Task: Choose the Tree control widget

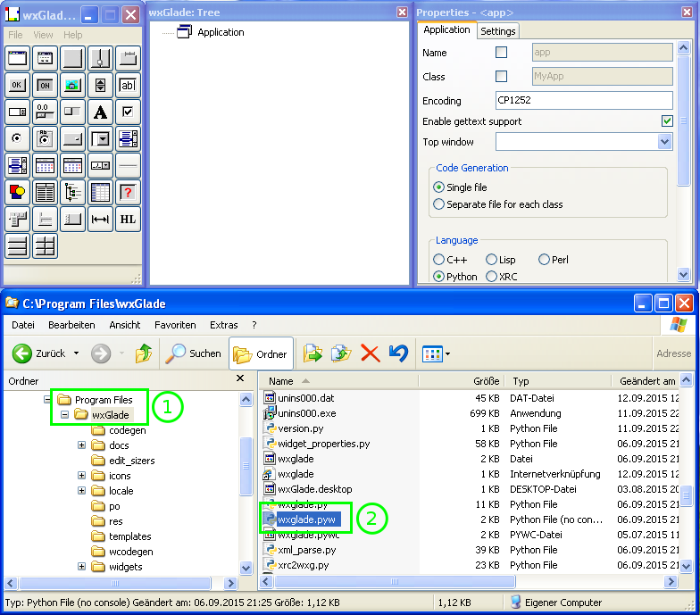Action: tap(72, 193)
